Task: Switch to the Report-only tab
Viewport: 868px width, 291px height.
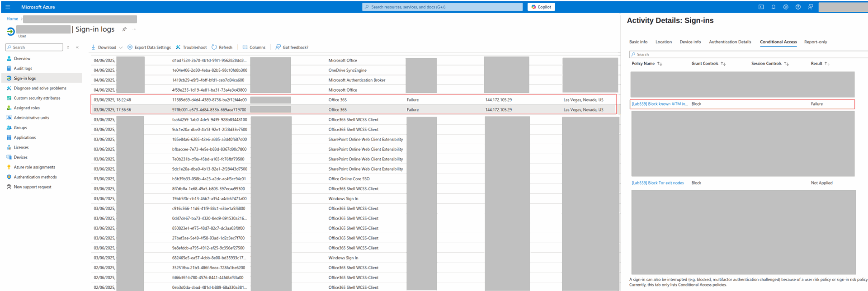Action: click(x=815, y=42)
